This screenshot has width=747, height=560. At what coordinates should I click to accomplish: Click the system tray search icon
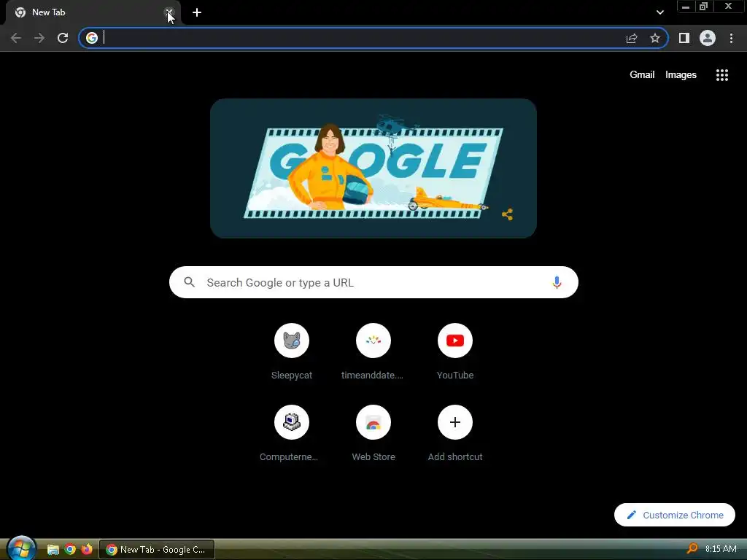tap(692, 549)
